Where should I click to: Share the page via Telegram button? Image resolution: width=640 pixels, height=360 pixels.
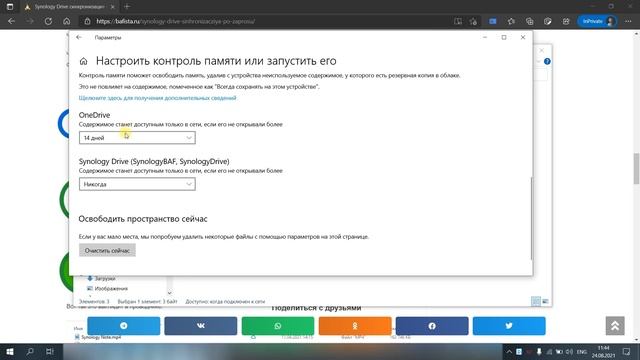point(124,326)
